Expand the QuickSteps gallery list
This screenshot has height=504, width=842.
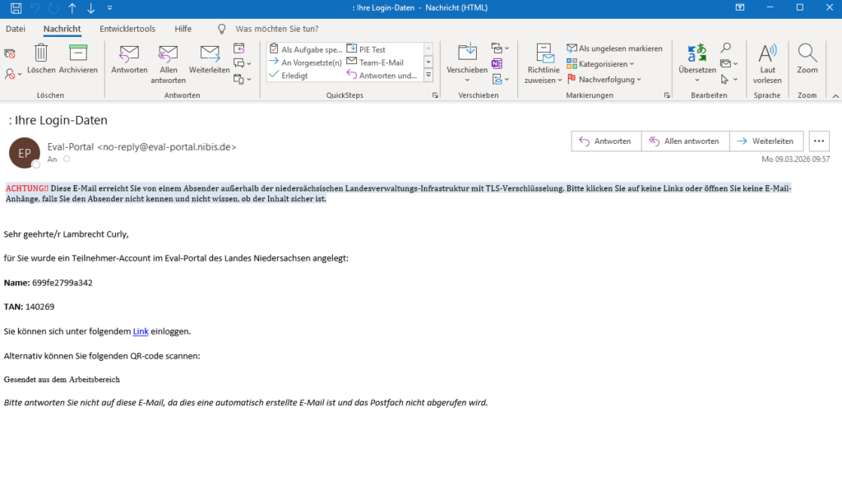click(428, 75)
